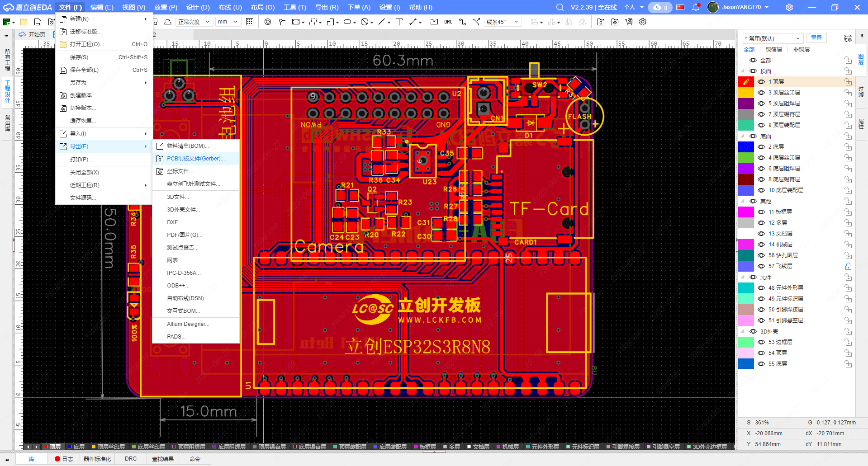Switch to 铜箔层 filter tab
Screen dimensions: 868x466
[774, 50]
